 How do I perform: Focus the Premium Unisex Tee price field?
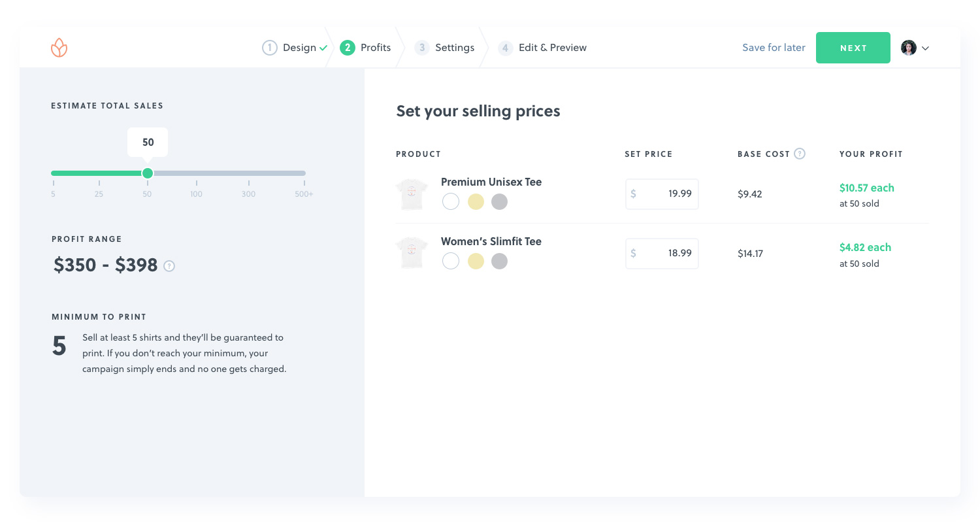[662, 194]
